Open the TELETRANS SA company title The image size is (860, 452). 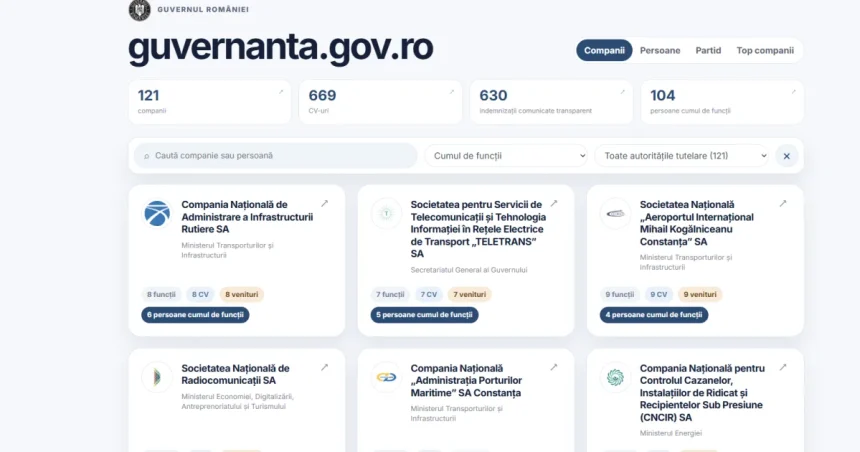click(478, 229)
